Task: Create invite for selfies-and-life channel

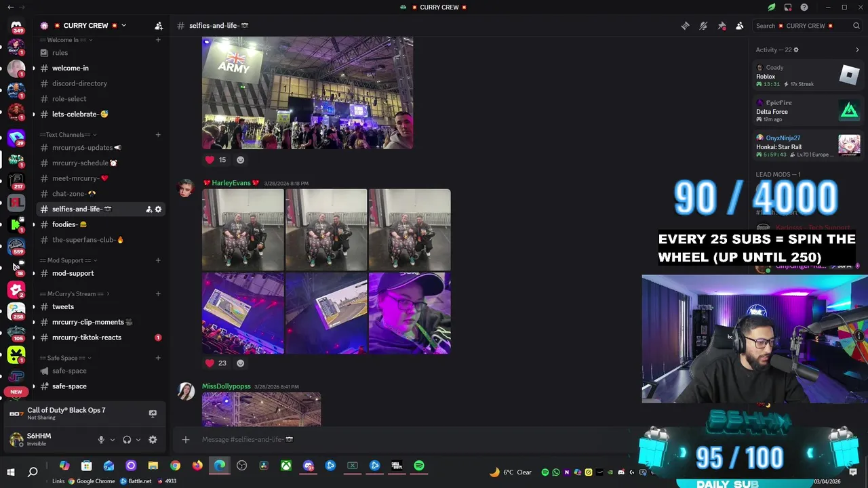Action: (149, 209)
